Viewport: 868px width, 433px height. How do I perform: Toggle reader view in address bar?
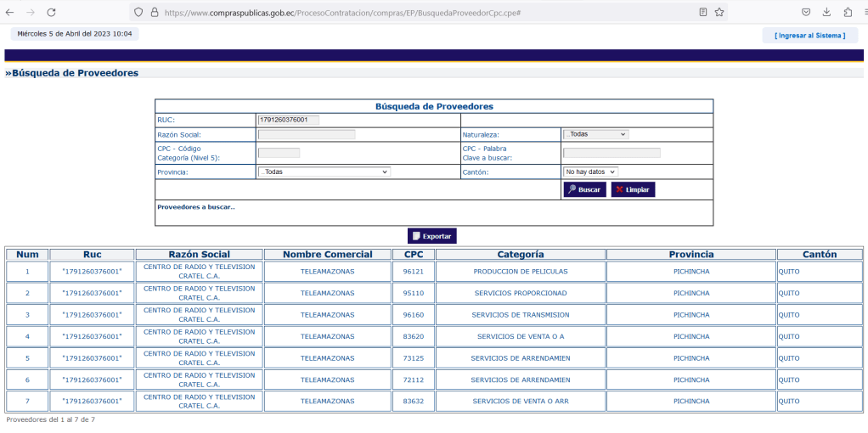point(702,13)
